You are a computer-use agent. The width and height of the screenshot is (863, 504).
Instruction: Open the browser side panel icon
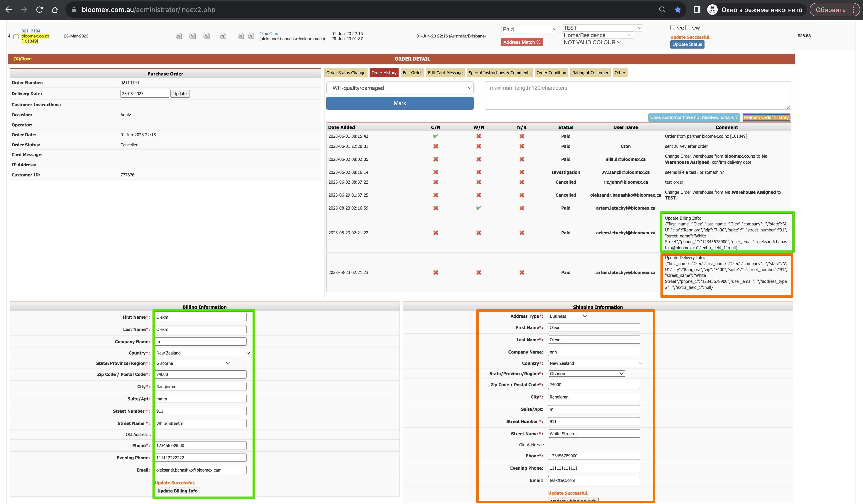tap(697, 10)
